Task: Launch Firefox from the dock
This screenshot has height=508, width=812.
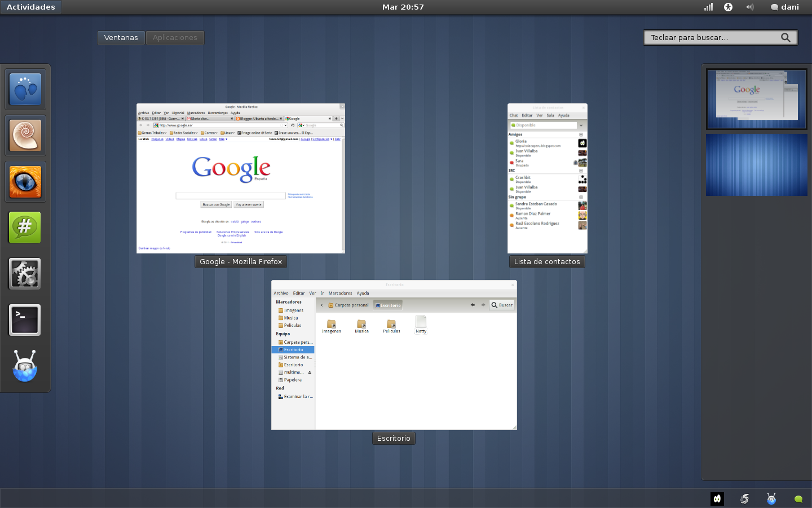Action: coord(25,182)
